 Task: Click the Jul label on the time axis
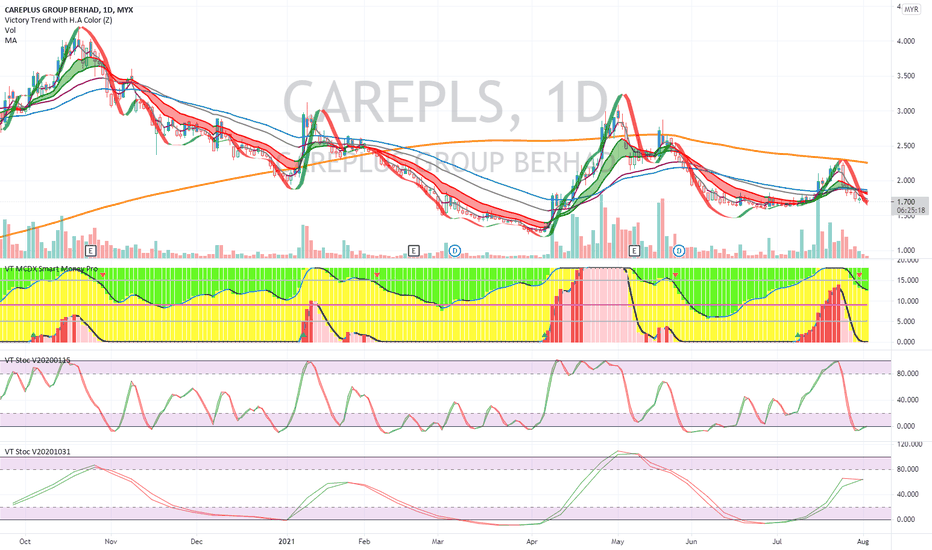tap(777, 542)
